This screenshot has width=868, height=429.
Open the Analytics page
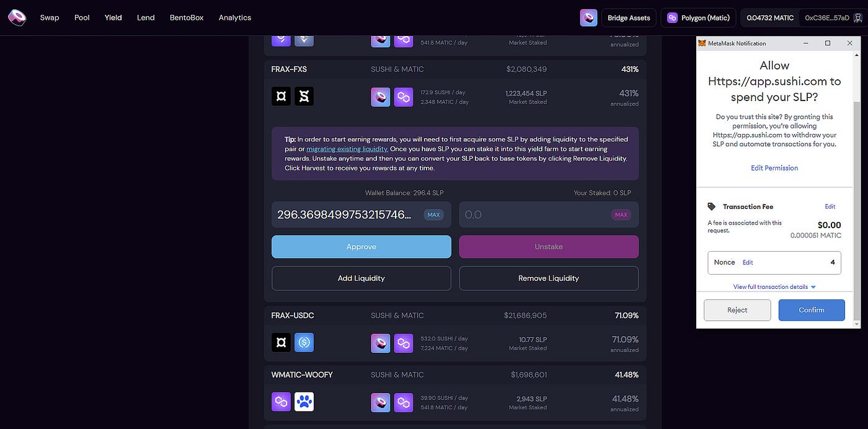pos(235,17)
